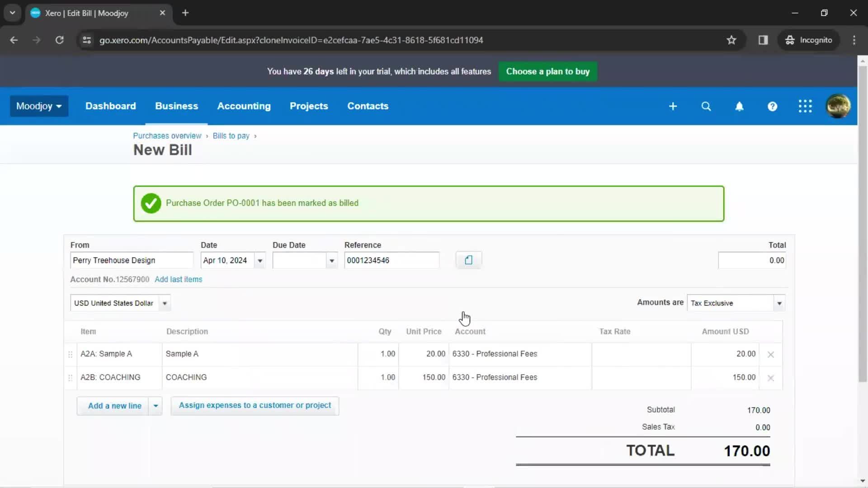Open notifications bell icon
This screenshot has width=868, height=488.
[x=739, y=106]
